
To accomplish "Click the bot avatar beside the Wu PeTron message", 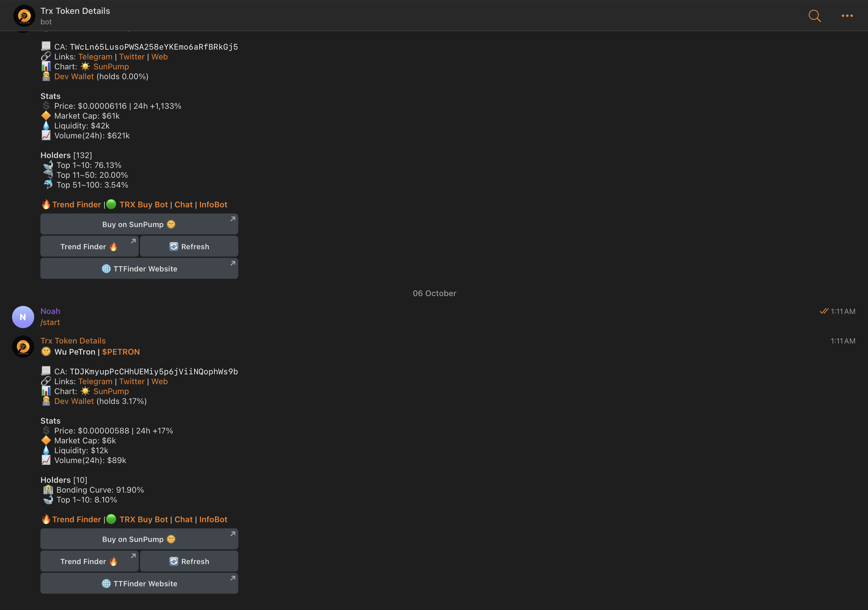I will coord(23,347).
